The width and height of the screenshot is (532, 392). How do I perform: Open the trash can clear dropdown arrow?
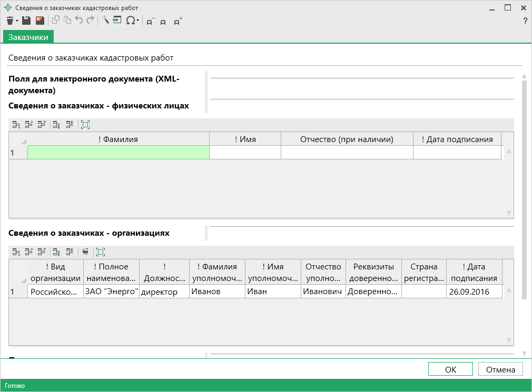pyautogui.click(x=17, y=21)
